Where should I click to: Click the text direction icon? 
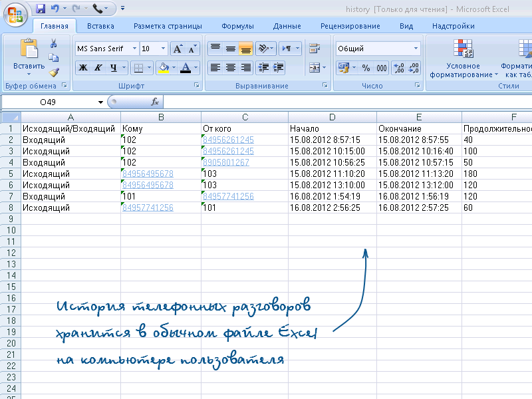tap(287, 48)
